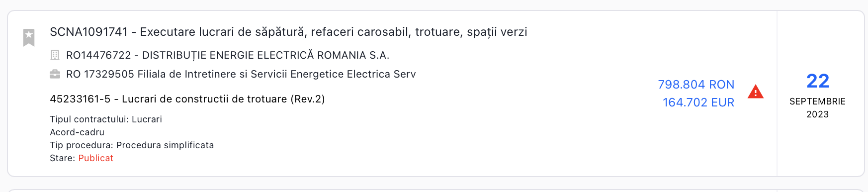Click the 798.804 RON value

pos(696,85)
